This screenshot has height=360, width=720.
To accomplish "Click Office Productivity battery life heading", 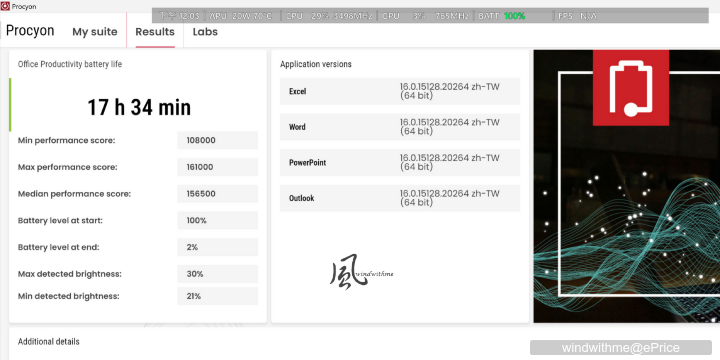I will point(70,64).
